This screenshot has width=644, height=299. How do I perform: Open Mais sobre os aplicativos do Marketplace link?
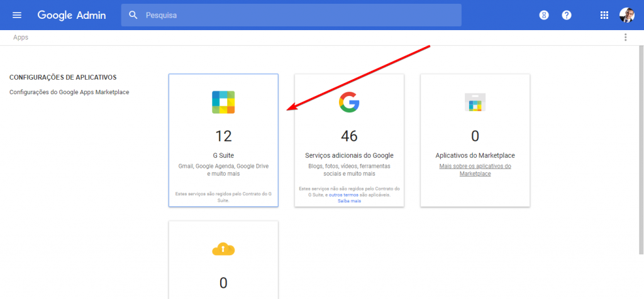pos(475,170)
